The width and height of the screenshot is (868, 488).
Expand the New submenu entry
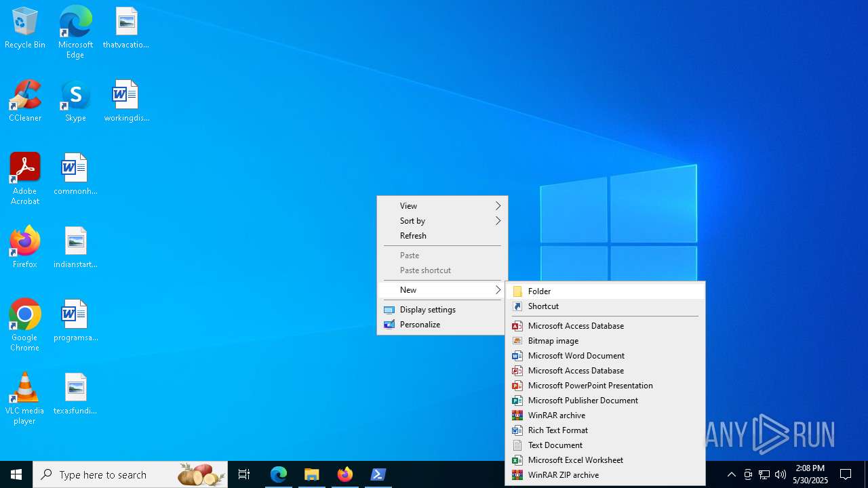(x=442, y=290)
